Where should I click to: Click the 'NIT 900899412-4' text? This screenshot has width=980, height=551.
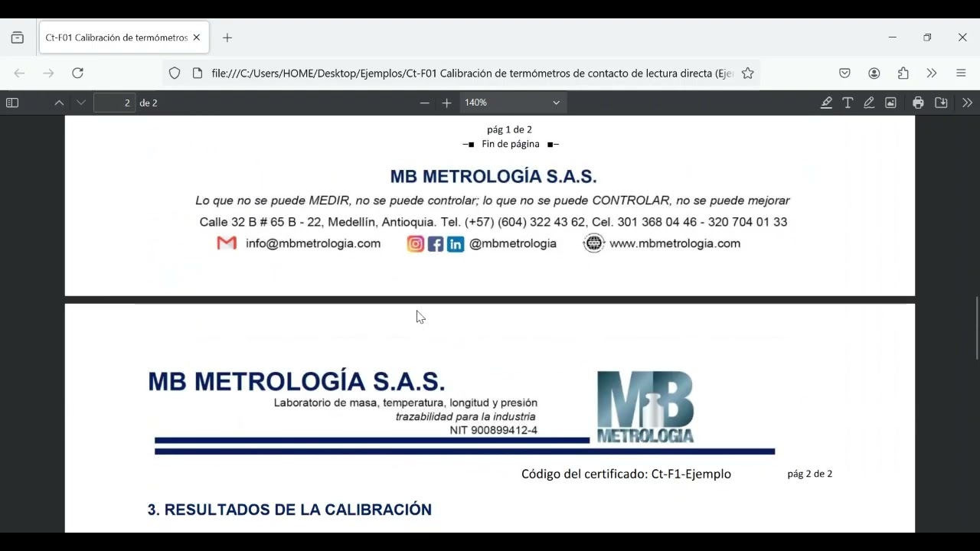pos(494,431)
